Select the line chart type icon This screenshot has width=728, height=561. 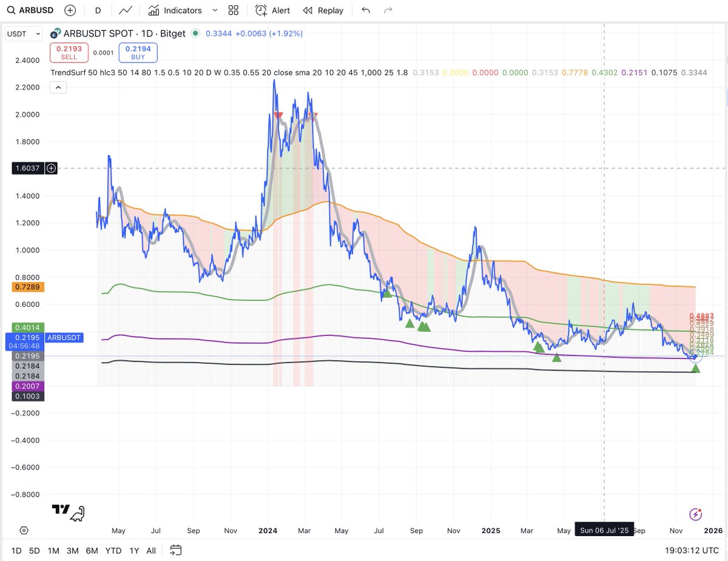pyautogui.click(x=125, y=10)
